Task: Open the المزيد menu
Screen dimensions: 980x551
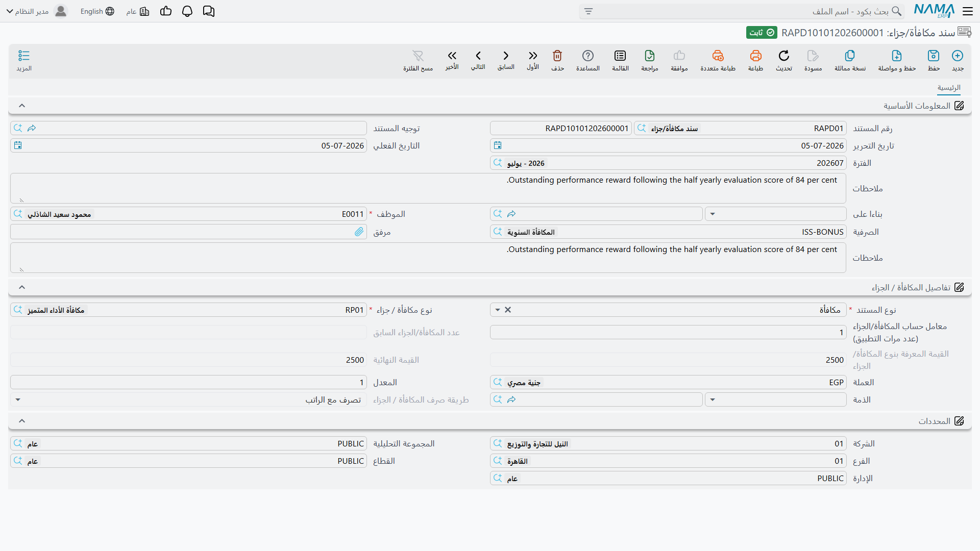Action: 24,60
